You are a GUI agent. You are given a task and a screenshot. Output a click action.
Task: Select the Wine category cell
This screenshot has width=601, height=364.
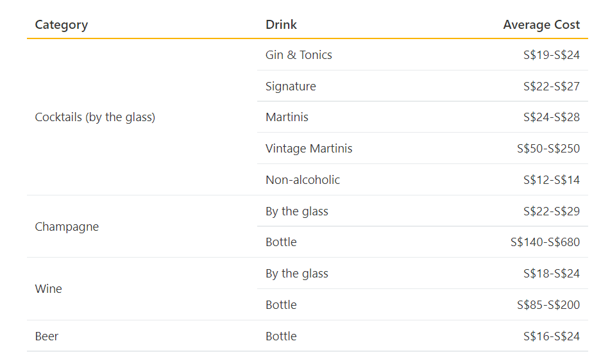pyautogui.click(x=48, y=288)
